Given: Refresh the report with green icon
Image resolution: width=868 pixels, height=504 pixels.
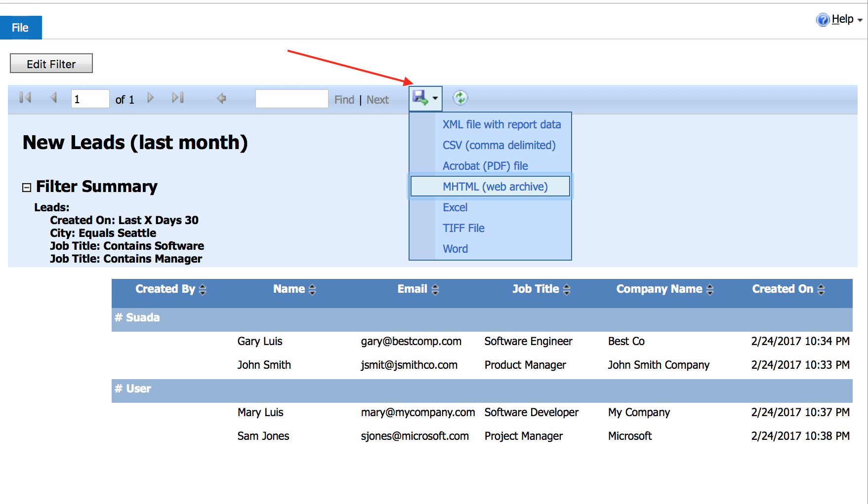Looking at the screenshot, I should tap(460, 98).
